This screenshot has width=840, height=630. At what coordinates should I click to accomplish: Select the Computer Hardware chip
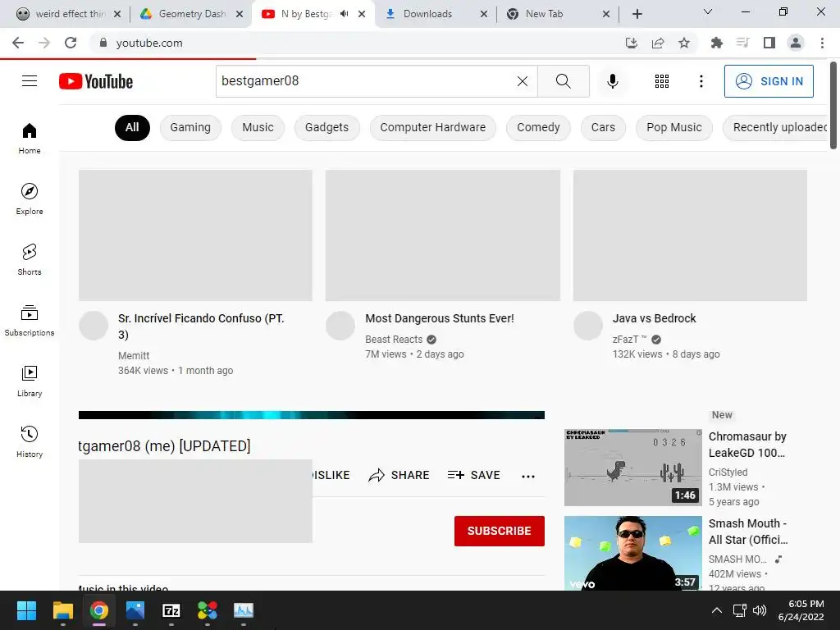tap(433, 127)
